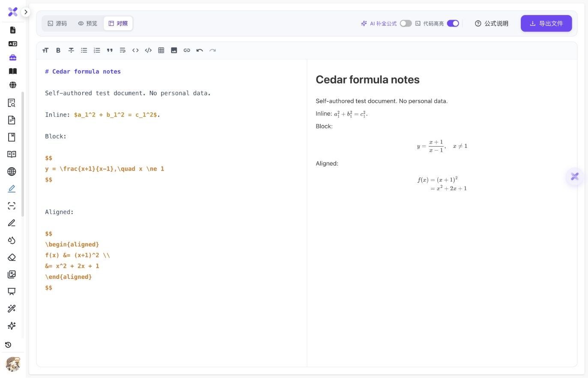Open the toolbox icon in the sidebar
Viewport: 588px width, 378px height.
click(13, 57)
